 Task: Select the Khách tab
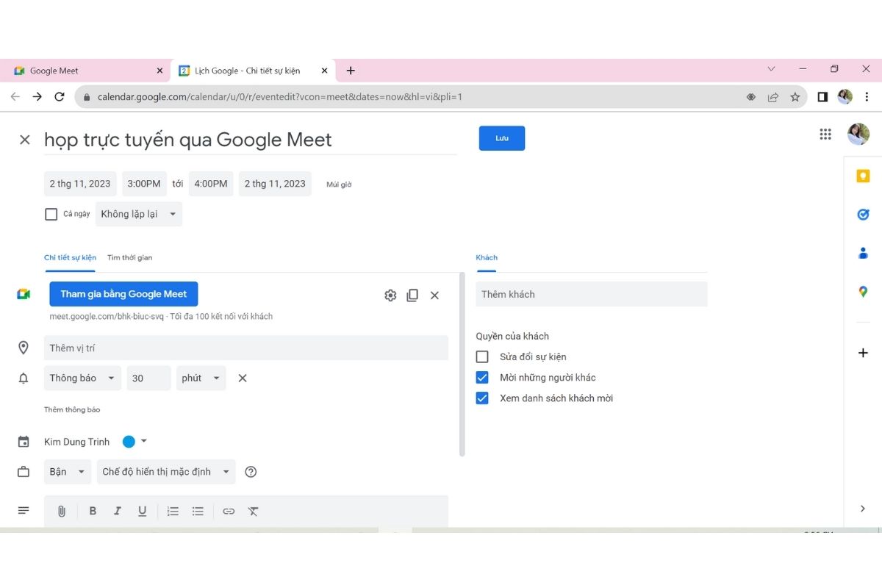(487, 257)
